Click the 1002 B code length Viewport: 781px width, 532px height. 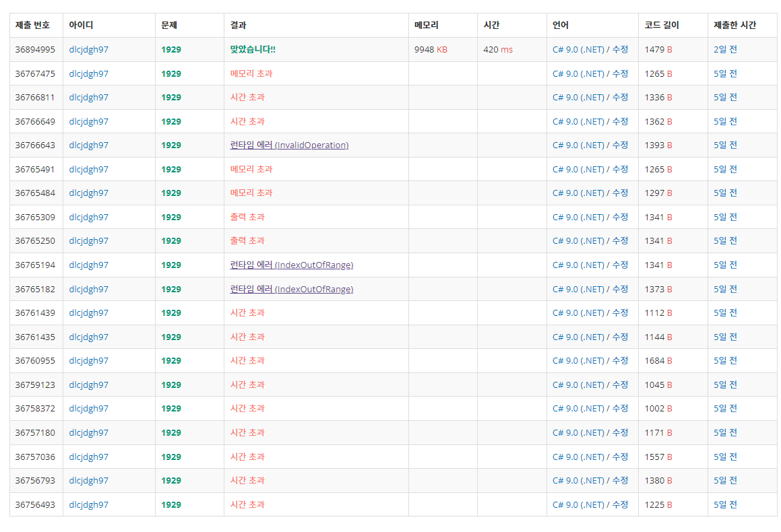pos(658,408)
